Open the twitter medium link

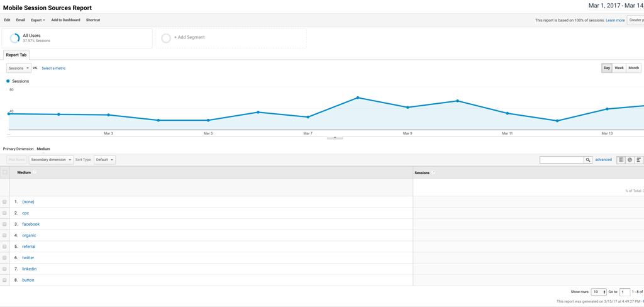[x=28, y=258]
